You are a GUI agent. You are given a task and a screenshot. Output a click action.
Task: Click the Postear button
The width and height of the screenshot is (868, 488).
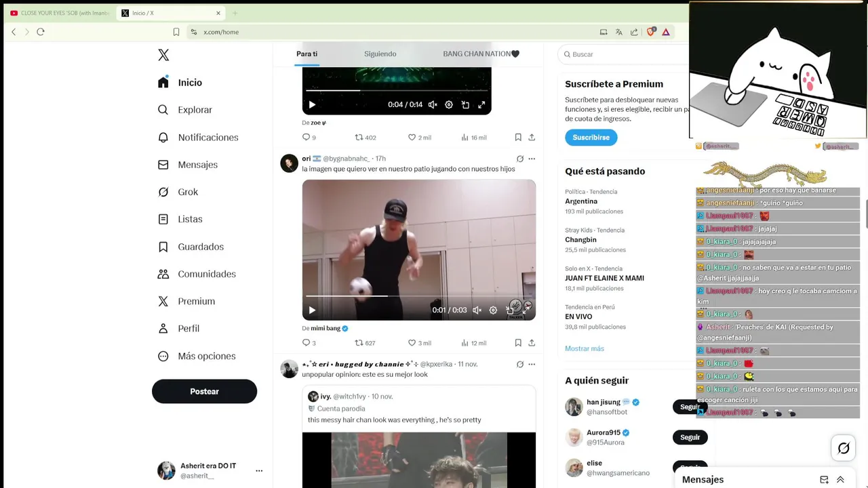(204, 391)
